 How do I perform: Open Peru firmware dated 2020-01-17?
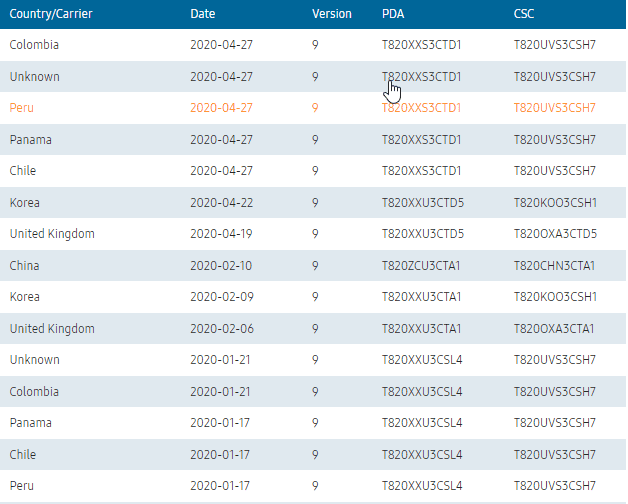(x=21, y=486)
